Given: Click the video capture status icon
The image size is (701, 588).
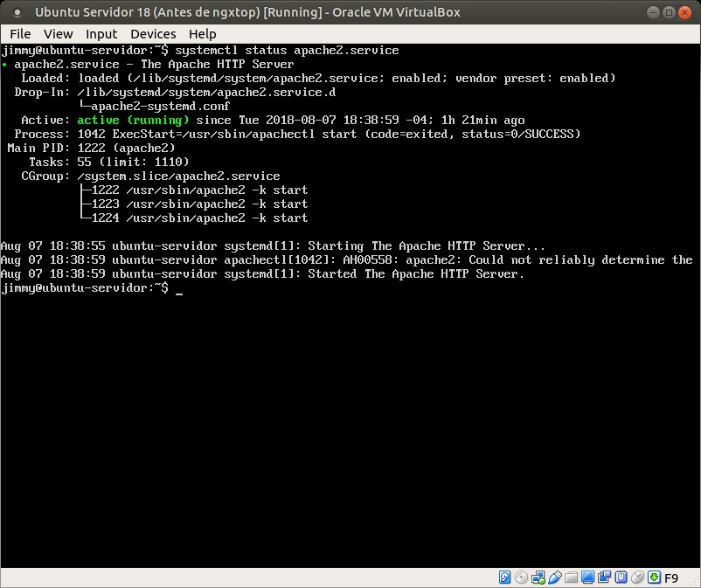Looking at the screenshot, I should pos(604,578).
